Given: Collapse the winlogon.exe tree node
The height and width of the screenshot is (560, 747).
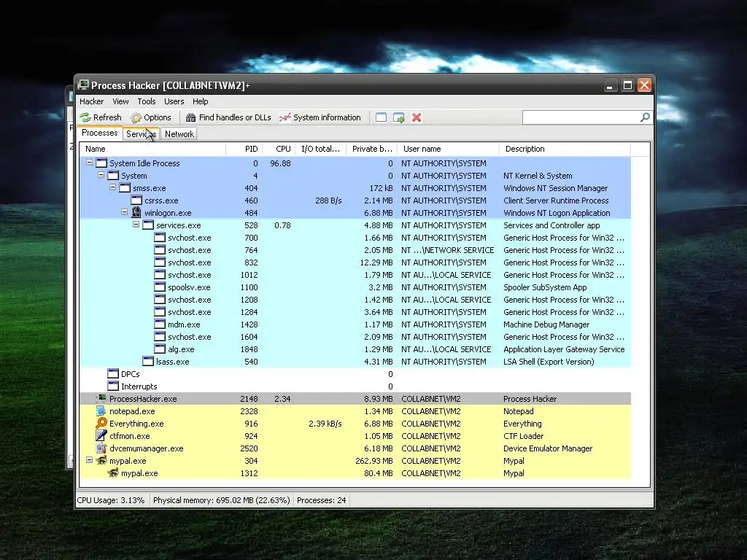Looking at the screenshot, I should click(124, 212).
